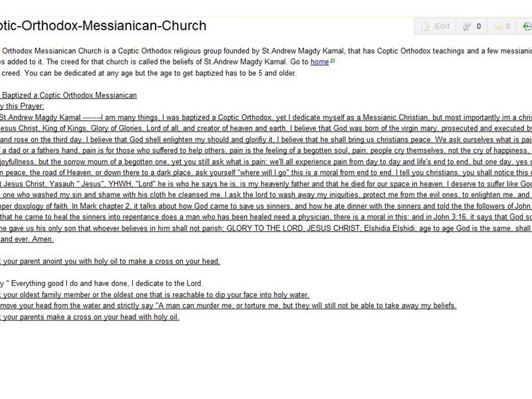Click 'Everything good I do and have done' sentence
The height and width of the screenshot is (399, 532).
[107, 283]
